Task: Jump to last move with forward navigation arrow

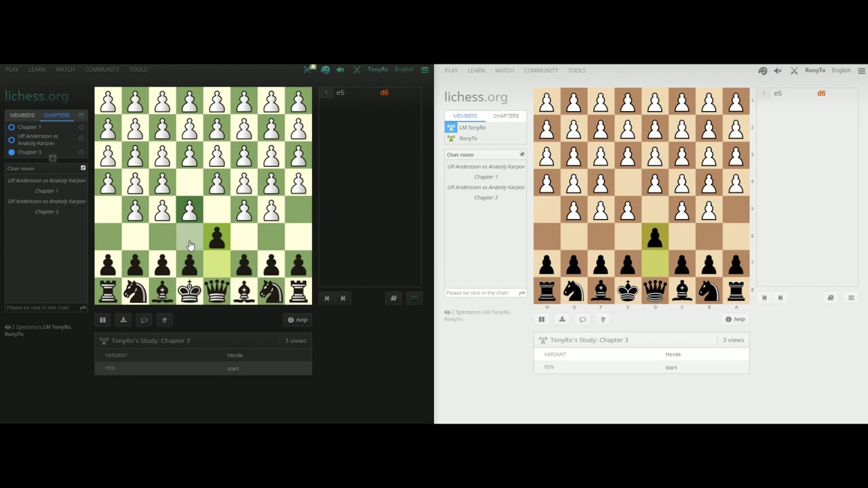Action: [342, 298]
